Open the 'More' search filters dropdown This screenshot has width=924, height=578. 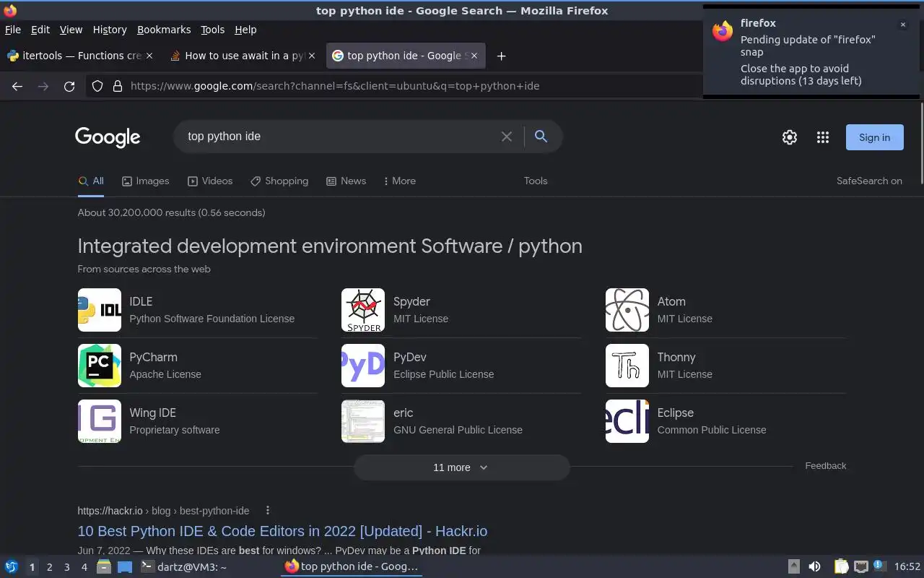coord(399,181)
